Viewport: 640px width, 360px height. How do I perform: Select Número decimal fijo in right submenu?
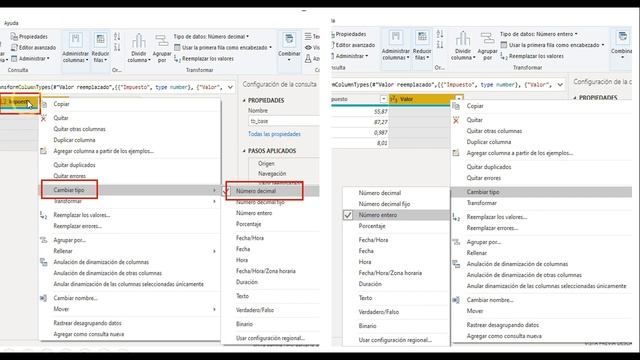point(384,204)
